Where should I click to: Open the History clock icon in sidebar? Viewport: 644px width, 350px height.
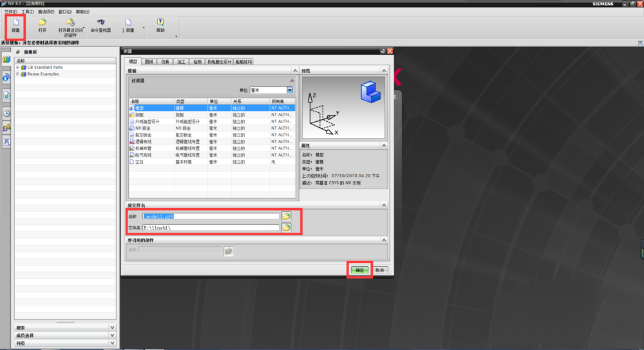click(x=6, y=113)
